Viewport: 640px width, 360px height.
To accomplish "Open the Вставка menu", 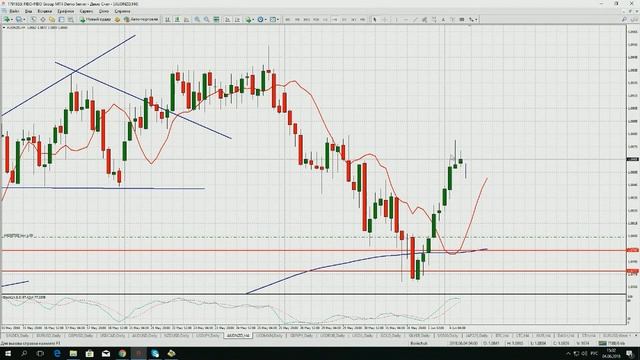I will point(44,11).
